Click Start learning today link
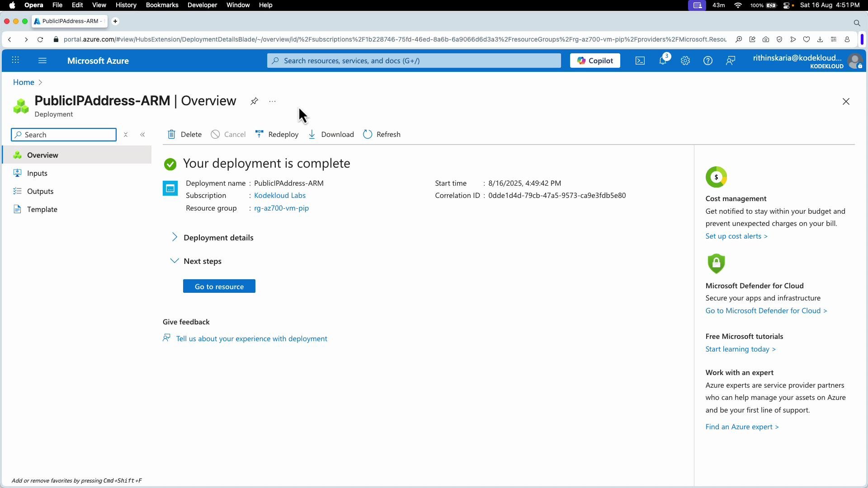 [741, 349]
